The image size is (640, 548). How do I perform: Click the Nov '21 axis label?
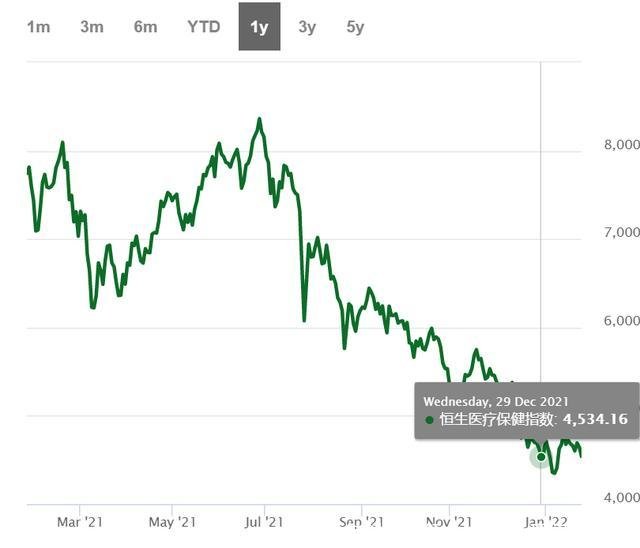pos(449,521)
